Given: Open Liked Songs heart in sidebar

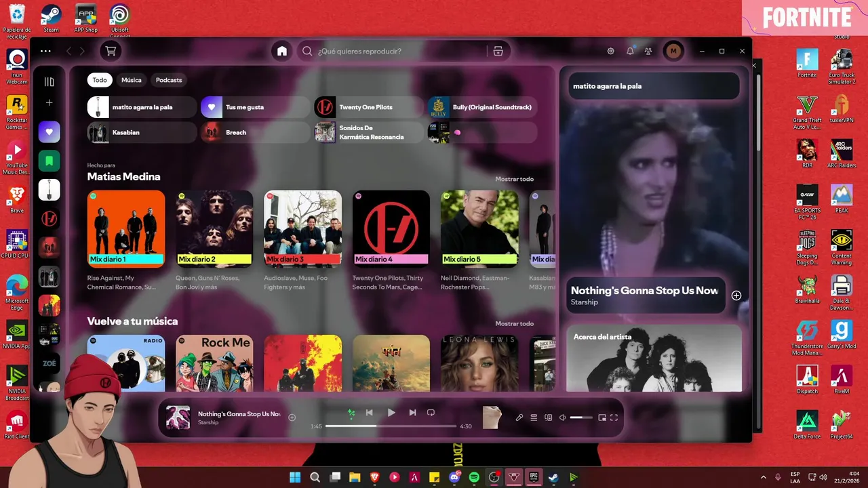Looking at the screenshot, I should point(49,131).
